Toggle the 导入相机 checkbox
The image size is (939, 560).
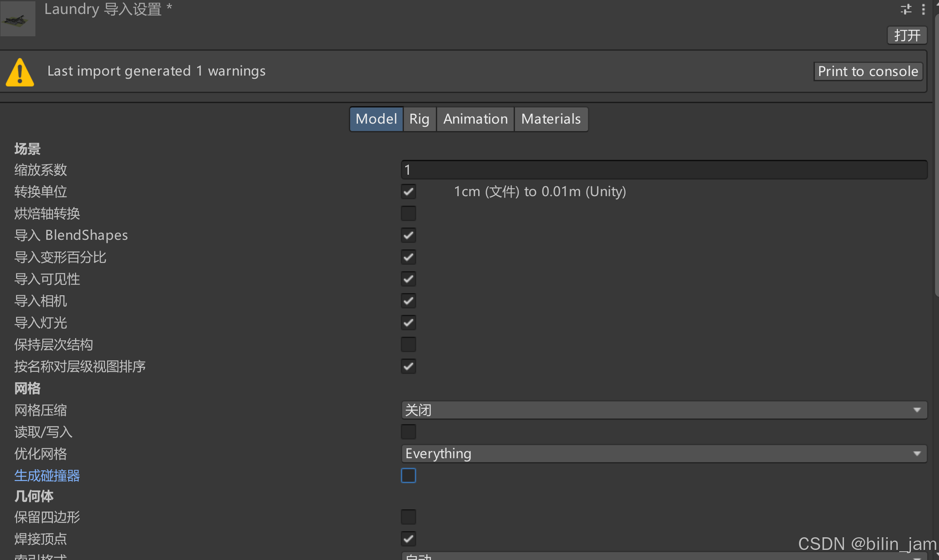408,301
